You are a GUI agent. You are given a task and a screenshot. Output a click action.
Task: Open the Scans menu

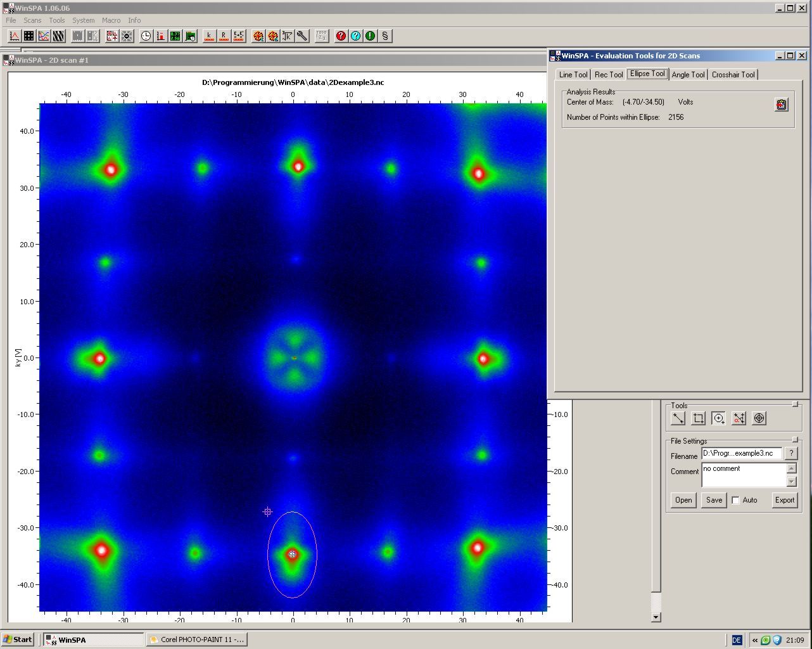tap(32, 20)
